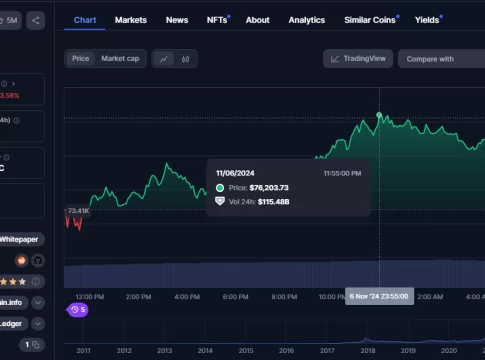Click the purple history events badge
The width and height of the screenshot is (485, 360).
point(78,310)
